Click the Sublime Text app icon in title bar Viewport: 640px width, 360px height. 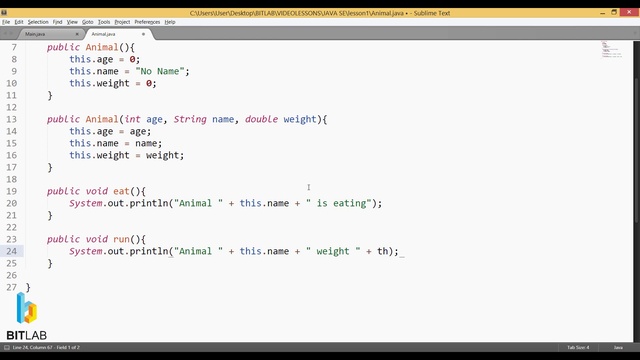(4, 13)
